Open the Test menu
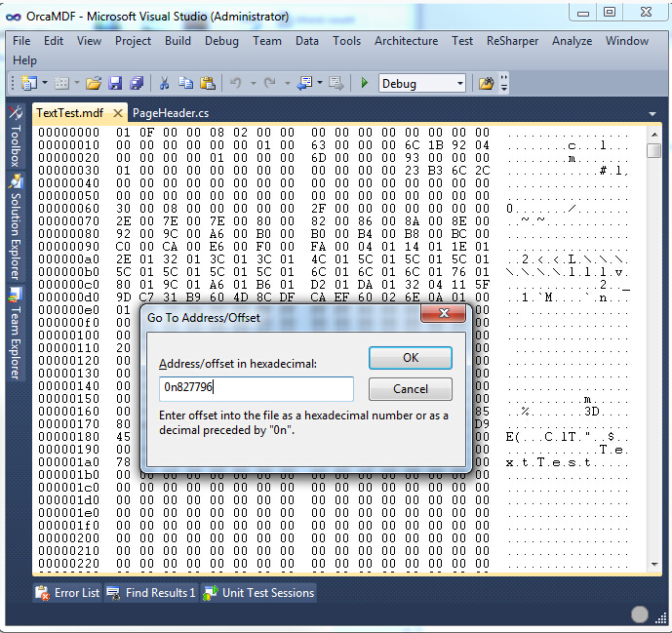672x633 pixels. pos(462,41)
